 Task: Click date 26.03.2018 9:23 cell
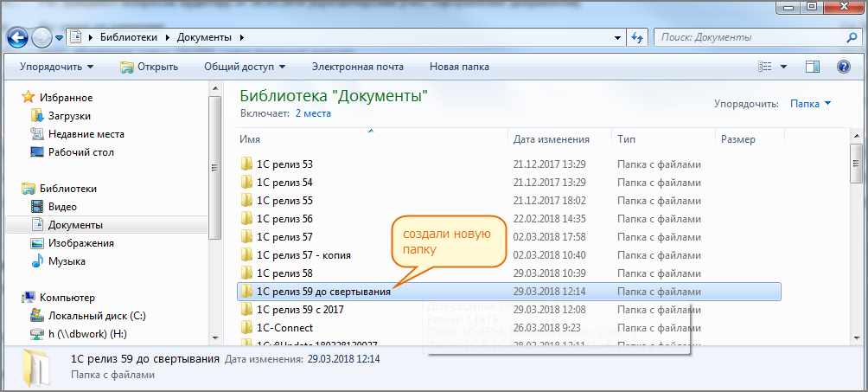click(546, 328)
